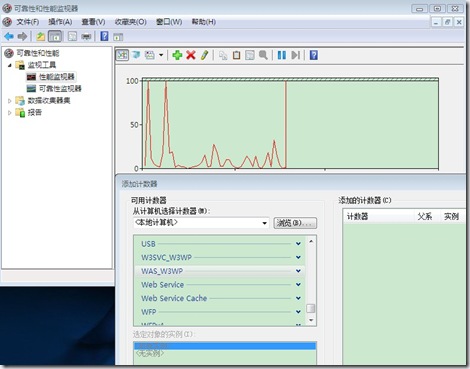Screen dimensions: 470x369
Task: Click update data step-forward icon
Action: click(295, 55)
